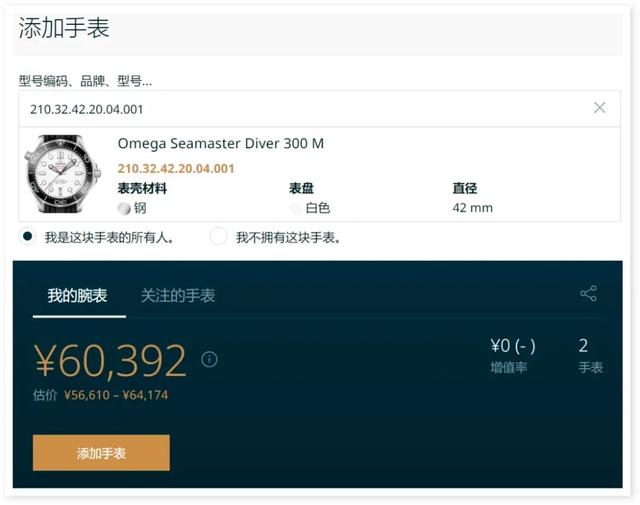
Task: Click the steel material swatch icon
Action: tap(124, 208)
